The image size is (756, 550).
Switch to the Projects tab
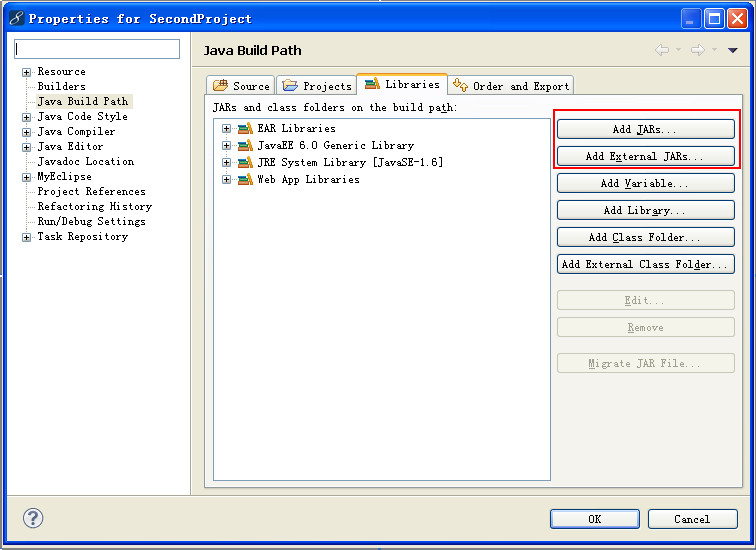tap(316, 85)
